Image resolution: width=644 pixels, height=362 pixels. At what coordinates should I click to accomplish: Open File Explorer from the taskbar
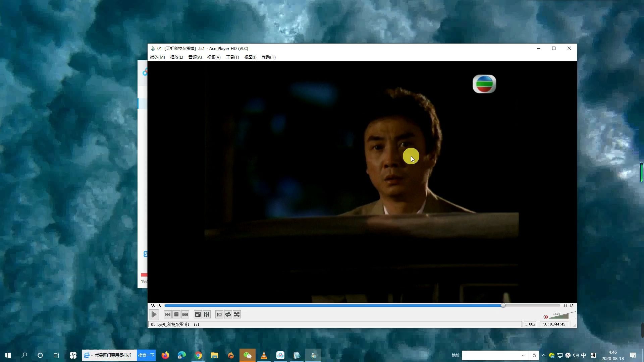pos(215,355)
